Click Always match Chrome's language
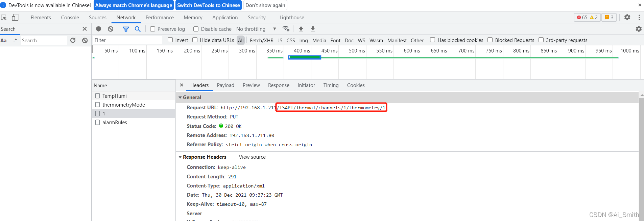Viewport: 644px width, 221px height. pos(134,5)
